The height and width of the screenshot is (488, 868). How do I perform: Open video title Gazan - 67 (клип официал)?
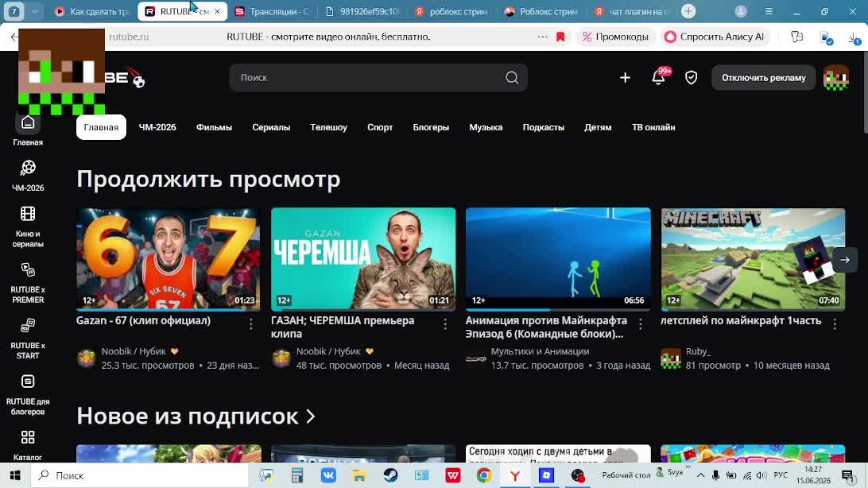(143, 320)
